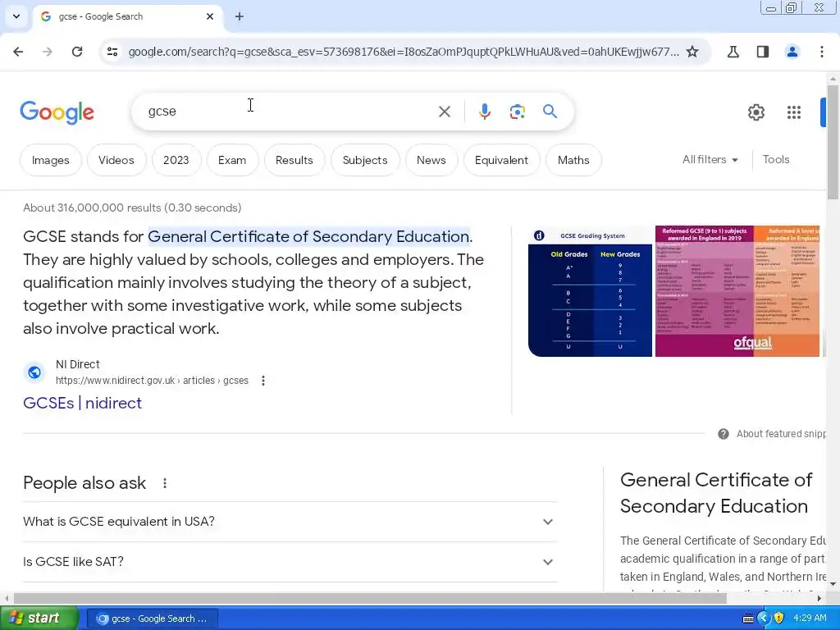Viewport: 840px width, 630px height.
Task: Toggle the browser side panel icon
Action: (762, 52)
